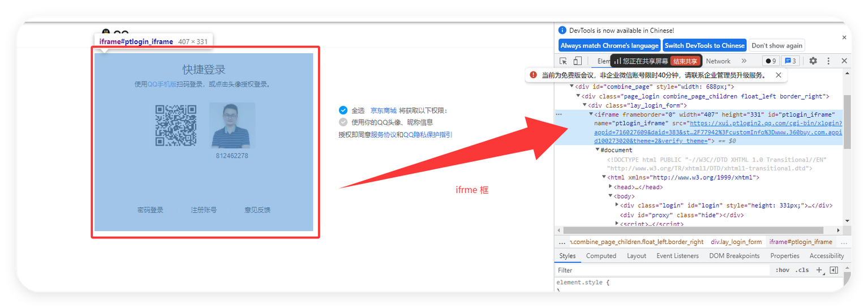Collapse the #document node
This screenshot has width=868, height=308.
(x=597, y=150)
